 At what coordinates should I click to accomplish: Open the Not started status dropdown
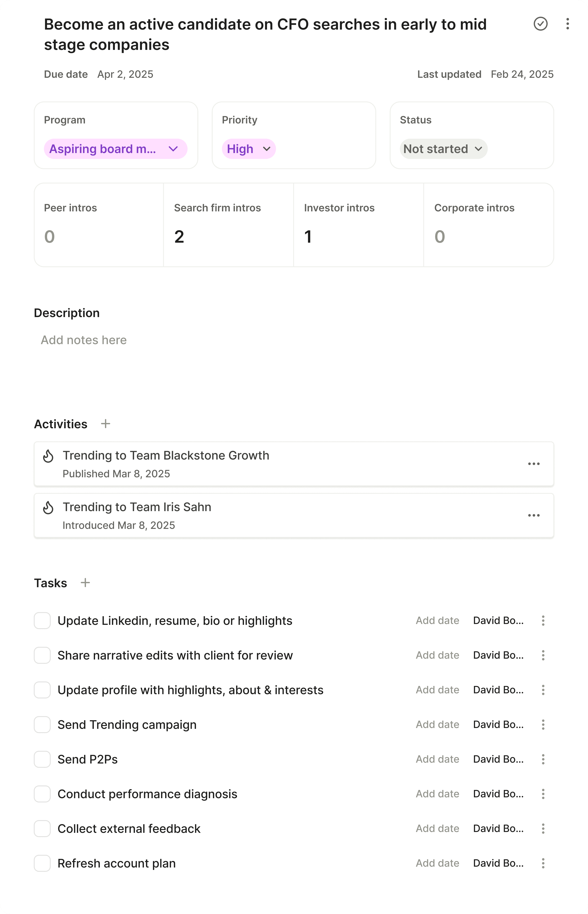pos(443,149)
